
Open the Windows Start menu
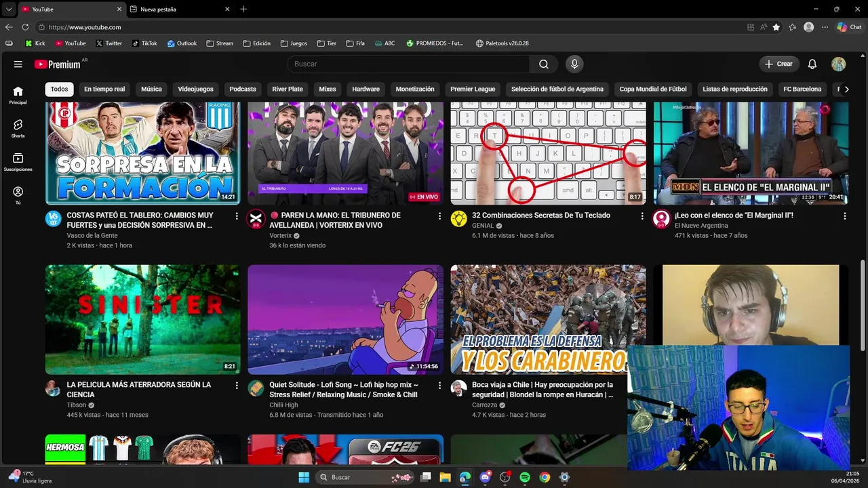point(304,477)
